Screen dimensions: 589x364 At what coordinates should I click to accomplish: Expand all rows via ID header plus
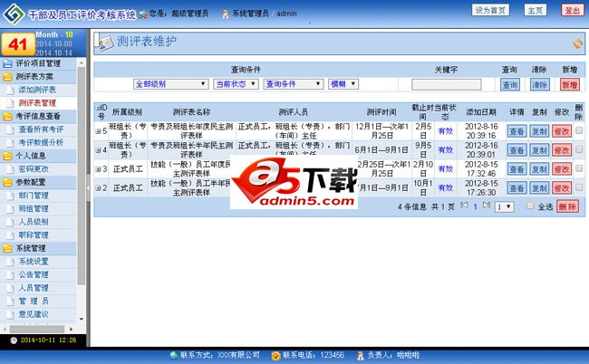point(98,108)
